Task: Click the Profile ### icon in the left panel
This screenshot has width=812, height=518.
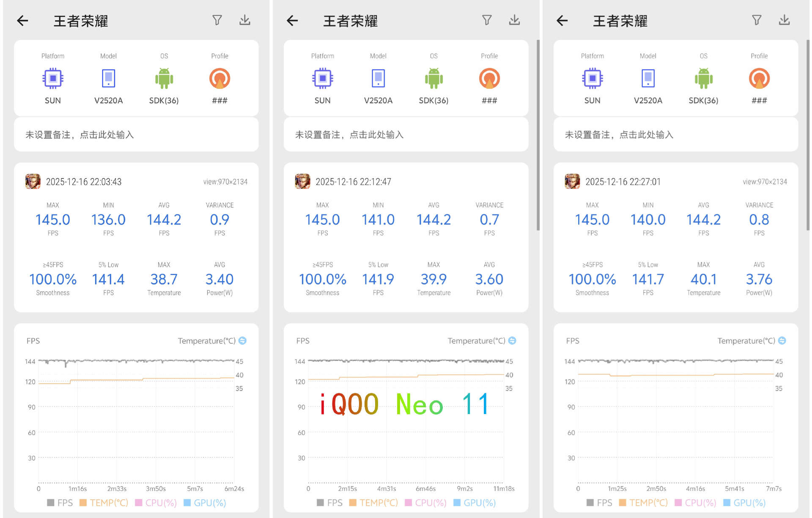Action: 219,79
